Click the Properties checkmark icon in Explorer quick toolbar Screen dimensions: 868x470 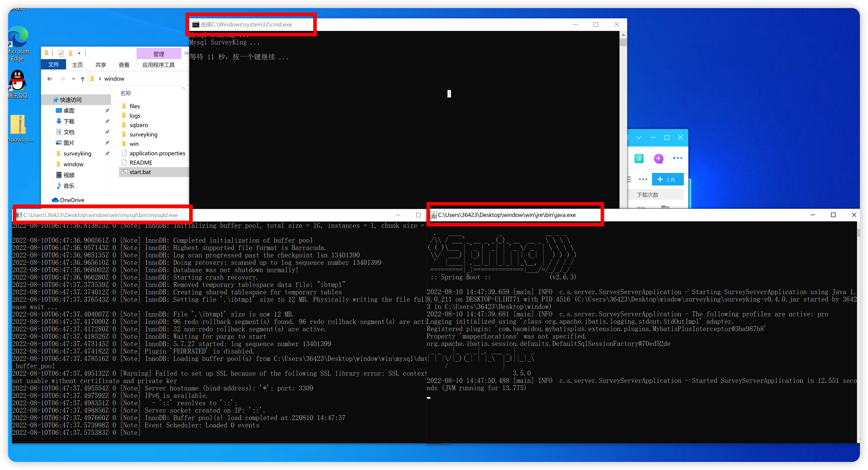(61, 53)
